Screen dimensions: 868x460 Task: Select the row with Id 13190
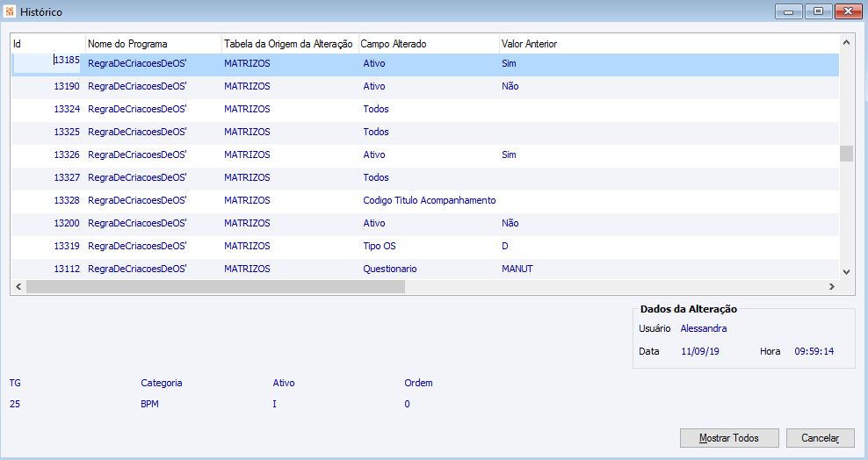click(x=425, y=86)
